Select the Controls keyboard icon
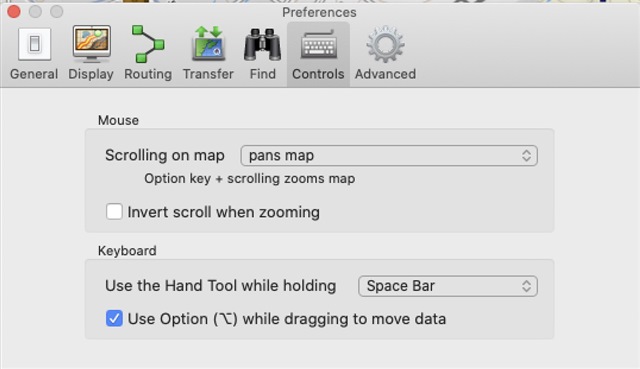640x369 pixels. point(318,44)
